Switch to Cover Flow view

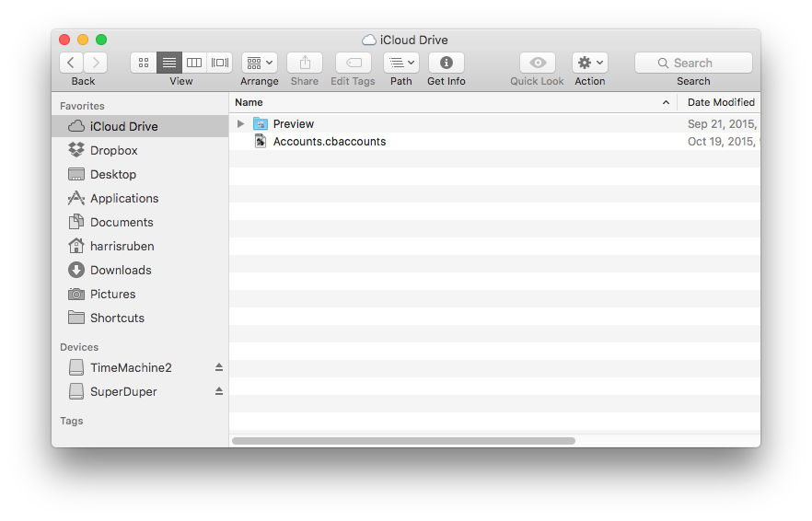[x=219, y=63]
